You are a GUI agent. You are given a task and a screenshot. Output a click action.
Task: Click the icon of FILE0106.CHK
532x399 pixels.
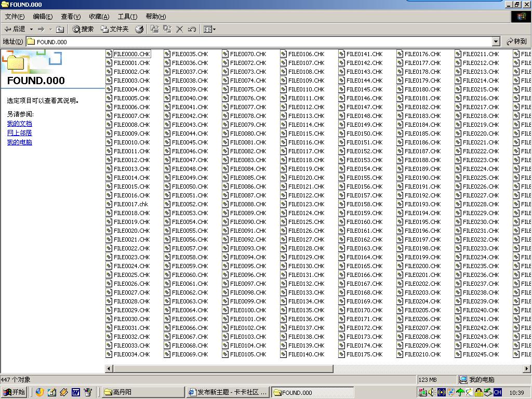click(283, 54)
